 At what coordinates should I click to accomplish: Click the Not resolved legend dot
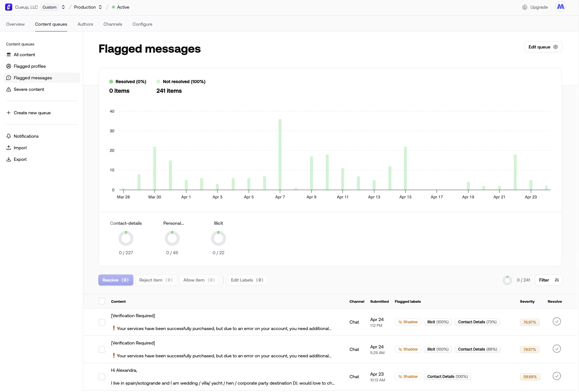tap(158, 82)
